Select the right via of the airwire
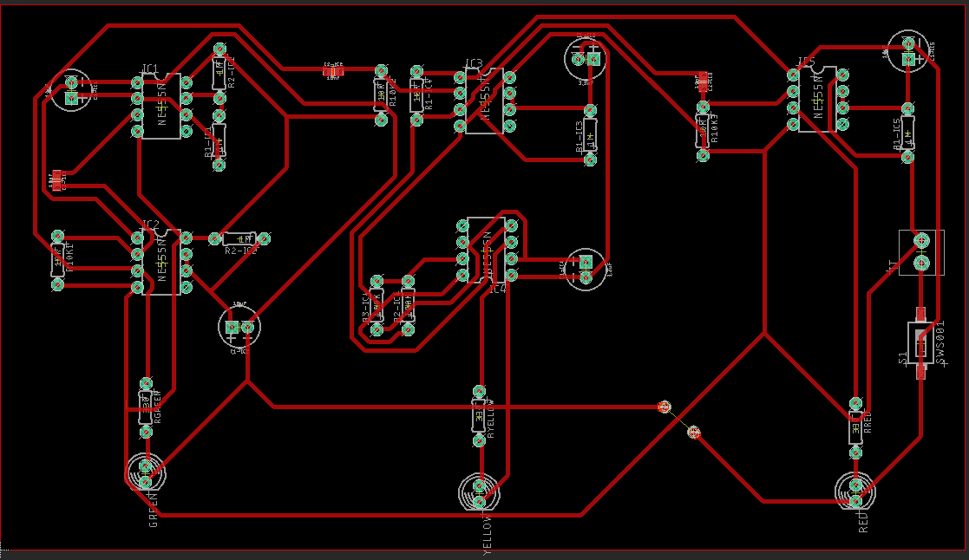The image size is (969, 560). pos(693,433)
